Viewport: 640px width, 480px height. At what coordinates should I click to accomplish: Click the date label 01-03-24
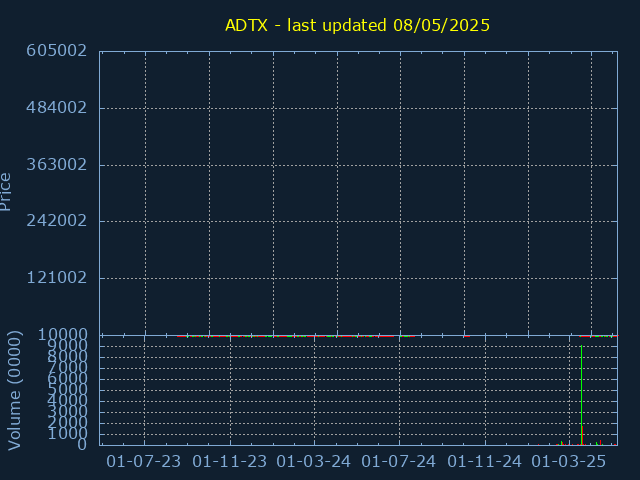(313, 462)
